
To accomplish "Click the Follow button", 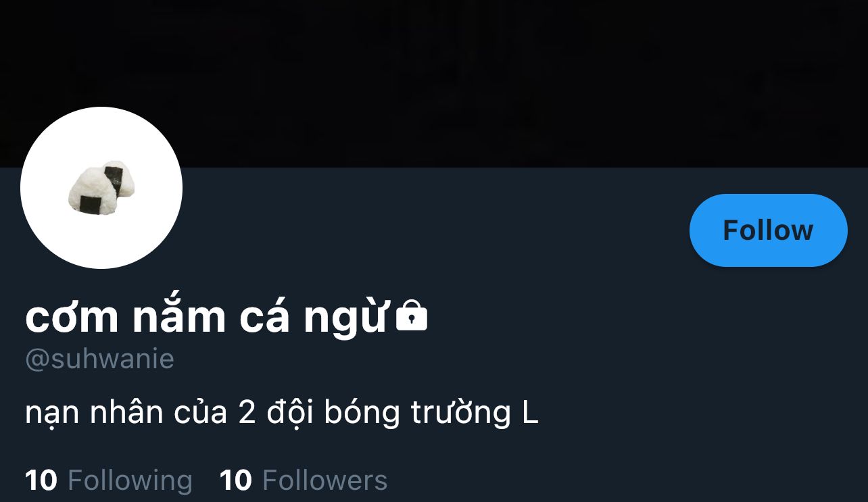I will 768,230.
